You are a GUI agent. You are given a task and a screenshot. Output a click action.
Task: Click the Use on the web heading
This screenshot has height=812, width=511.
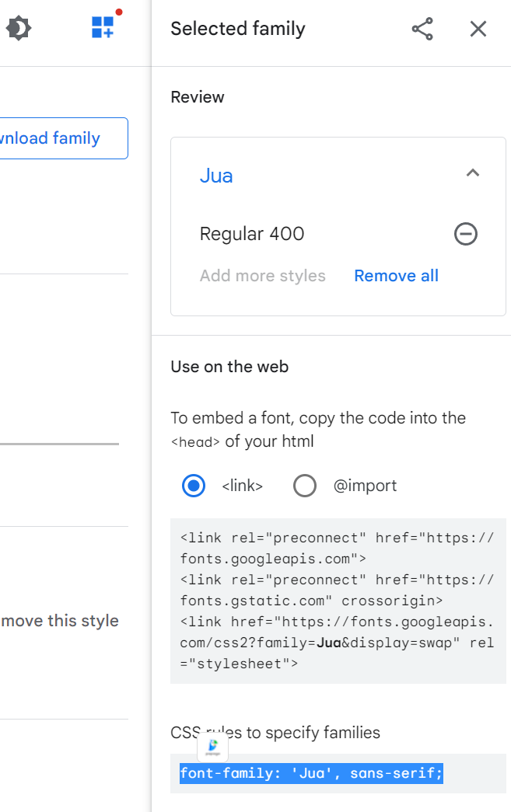(229, 367)
